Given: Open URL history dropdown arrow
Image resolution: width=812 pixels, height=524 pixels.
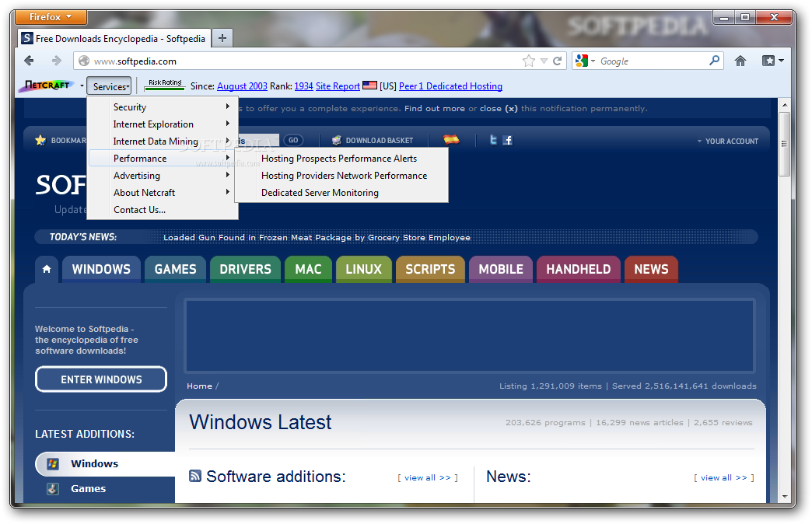Looking at the screenshot, I should click(x=544, y=61).
